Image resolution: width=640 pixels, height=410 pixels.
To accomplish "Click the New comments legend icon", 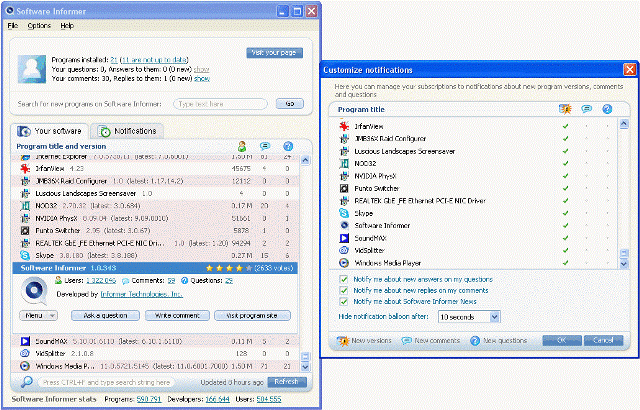I will (407, 341).
